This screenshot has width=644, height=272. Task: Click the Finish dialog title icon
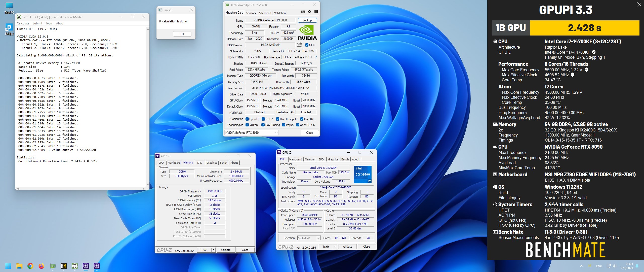click(160, 10)
